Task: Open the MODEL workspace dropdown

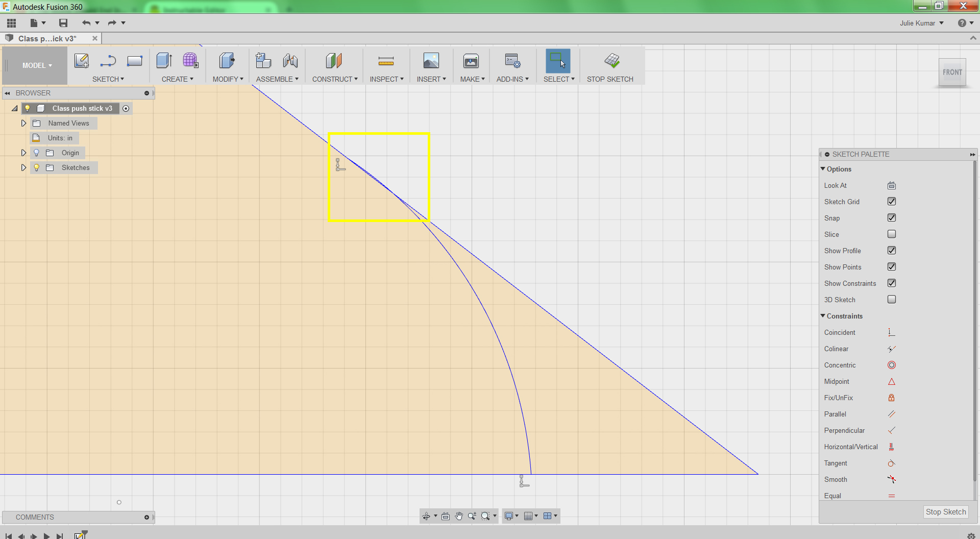Action: [x=37, y=65]
